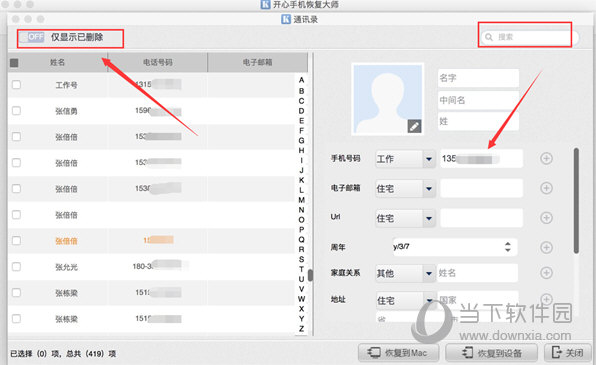Image resolution: width=596 pixels, height=365 pixels.
Task: Click the empty Url value field
Action: point(482,218)
